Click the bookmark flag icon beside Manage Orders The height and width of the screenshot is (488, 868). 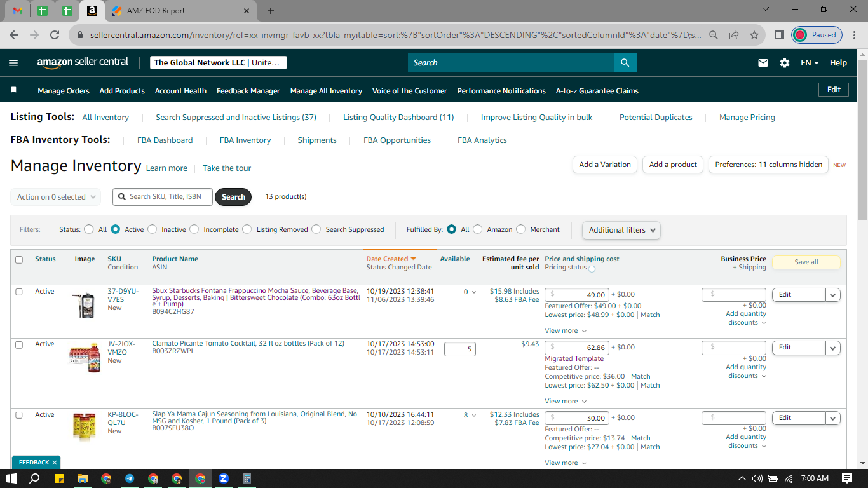(x=14, y=90)
